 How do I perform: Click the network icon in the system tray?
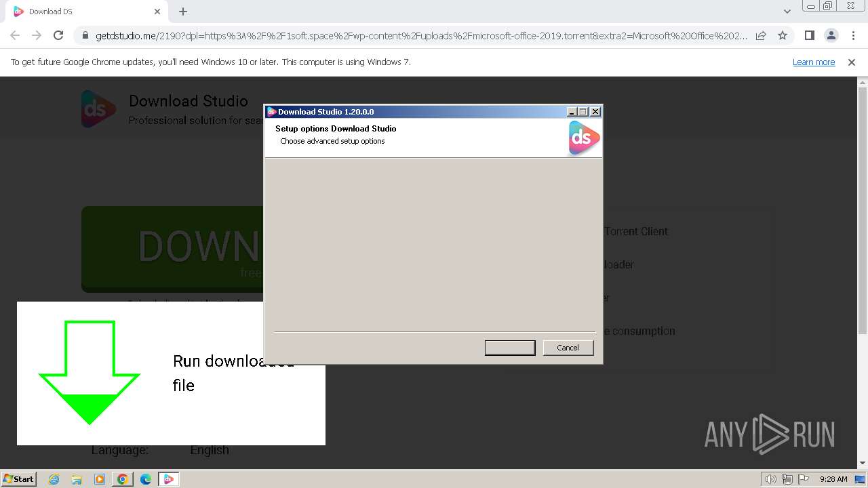(x=787, y=479)
